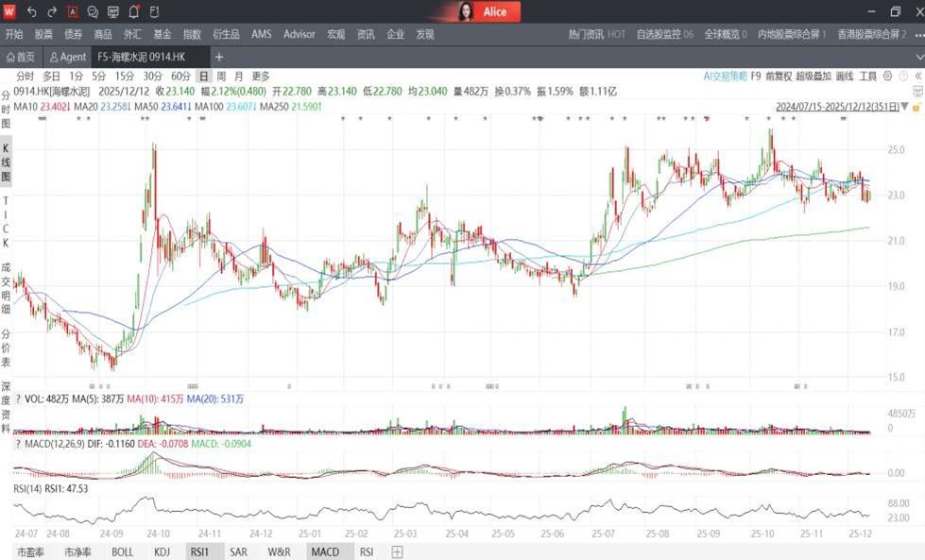The width and height of the screenshot is (925, 560).
Task: Toggle the RSI1 indicator on
Action: pyautogui.click(x=199, y=552)
